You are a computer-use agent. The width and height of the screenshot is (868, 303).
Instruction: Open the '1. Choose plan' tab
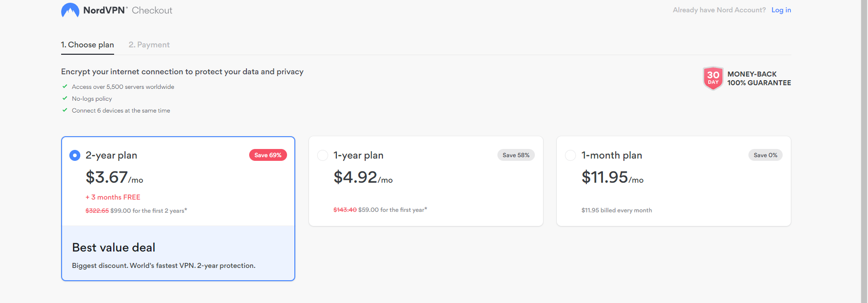pyautogui.click(x=88, y=45)
